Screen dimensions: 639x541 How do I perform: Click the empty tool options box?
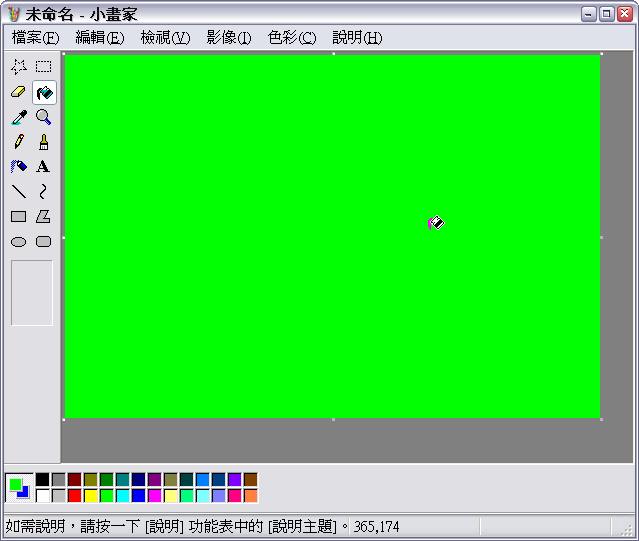(x=32, y=293)
